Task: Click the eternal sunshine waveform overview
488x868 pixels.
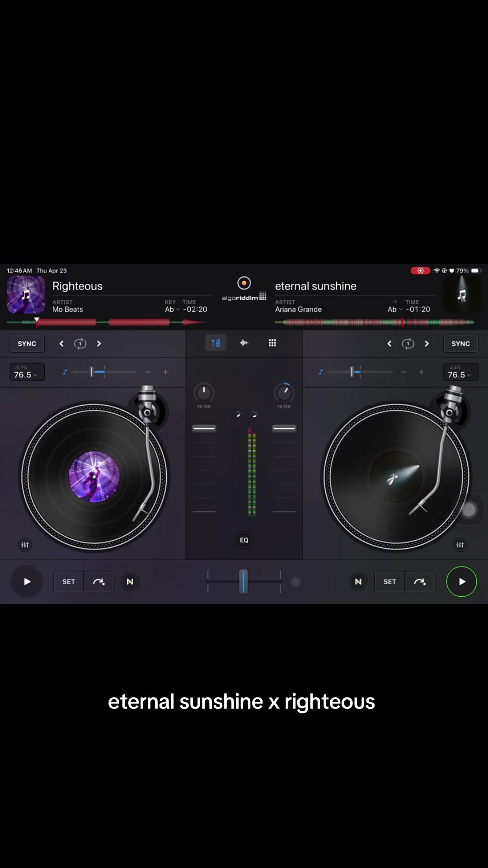Action: 375,322
